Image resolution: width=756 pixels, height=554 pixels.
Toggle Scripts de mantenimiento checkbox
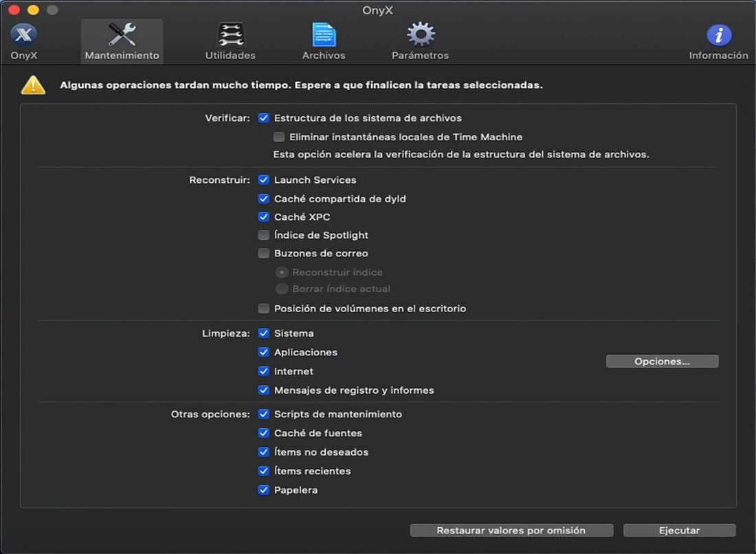264,414
